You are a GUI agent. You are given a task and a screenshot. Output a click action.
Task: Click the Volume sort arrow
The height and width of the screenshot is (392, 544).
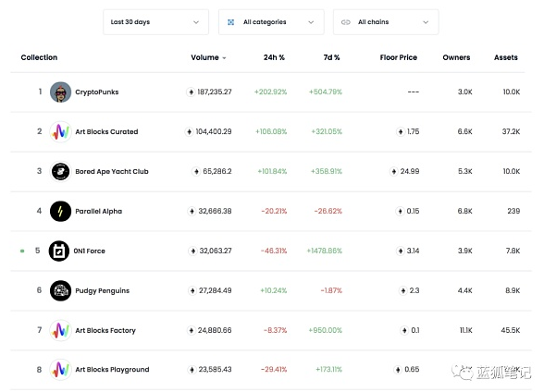[x=224, y=58]
